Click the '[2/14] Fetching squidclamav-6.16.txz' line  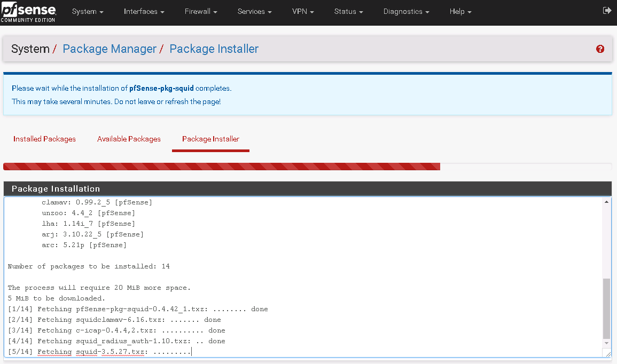click(x=114, y=320)
